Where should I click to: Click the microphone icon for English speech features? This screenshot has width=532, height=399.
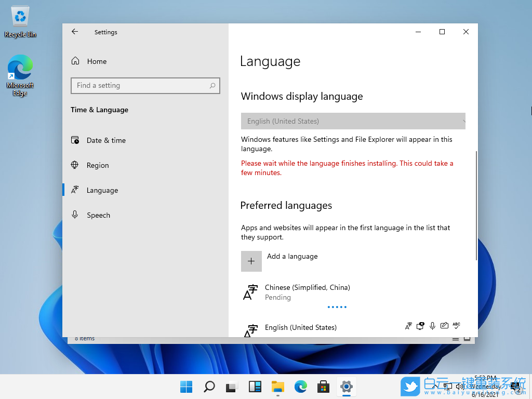432,326
